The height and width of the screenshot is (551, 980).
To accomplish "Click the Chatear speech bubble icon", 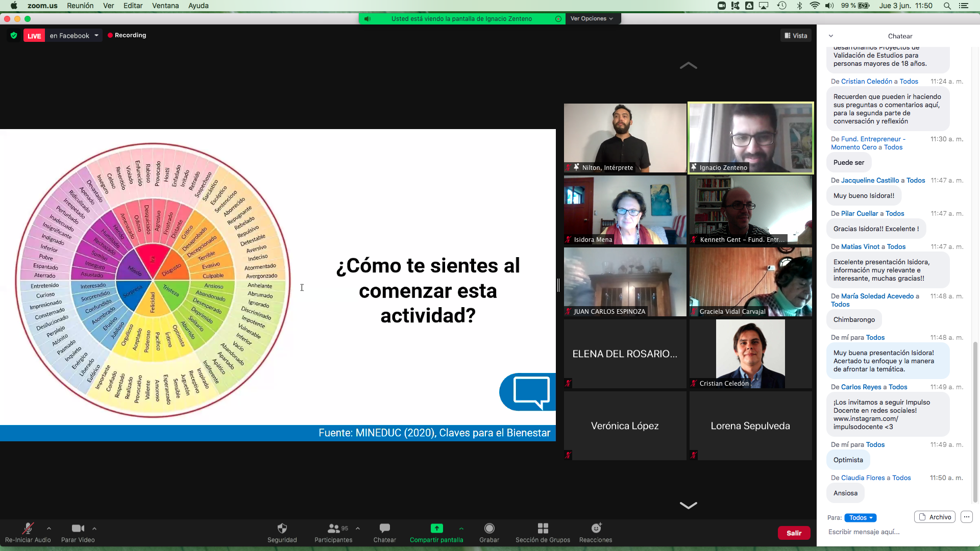I will tap(384, 528).
